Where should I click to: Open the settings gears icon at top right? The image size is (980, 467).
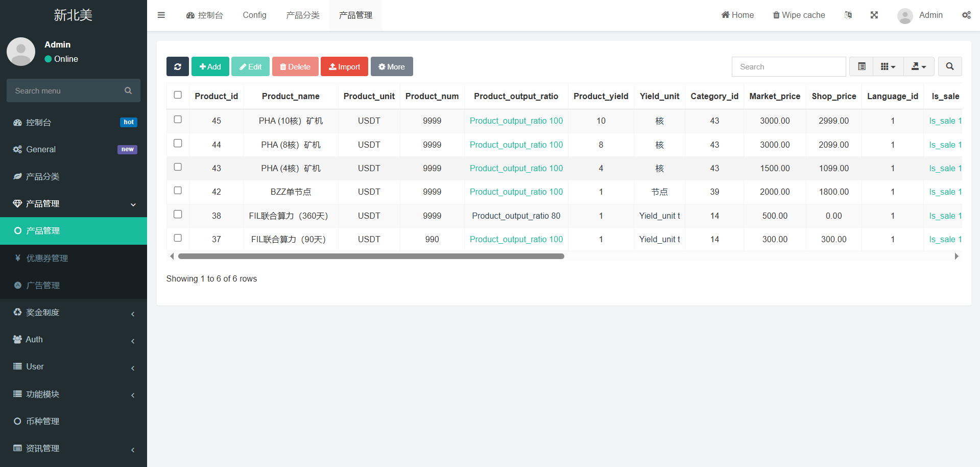(x=966, y=15)
